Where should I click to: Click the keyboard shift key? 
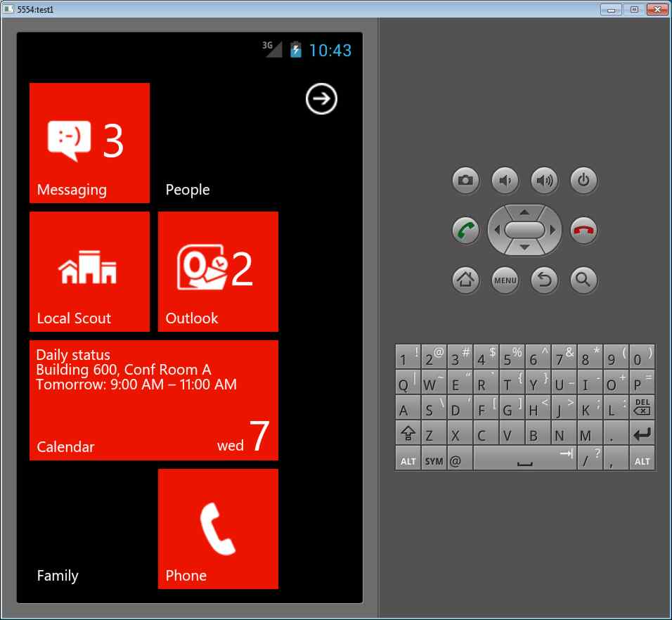408,433
